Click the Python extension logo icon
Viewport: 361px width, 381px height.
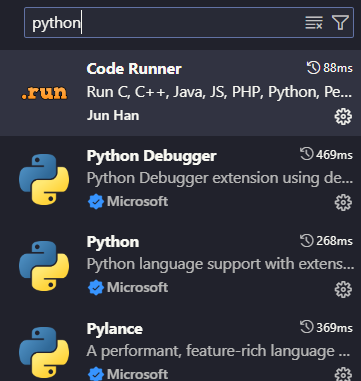pyautogui.click(x=44, y=266)
